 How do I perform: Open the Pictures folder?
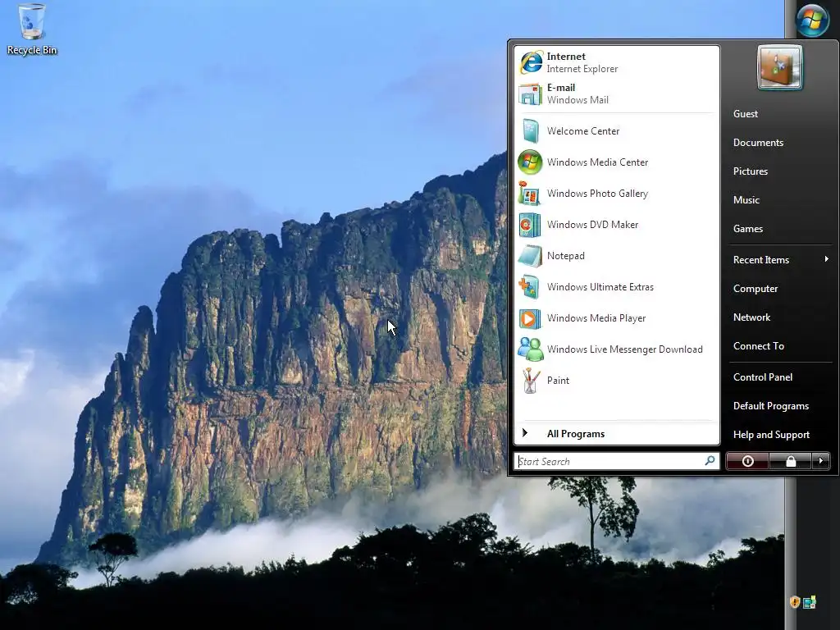[751, 171]
